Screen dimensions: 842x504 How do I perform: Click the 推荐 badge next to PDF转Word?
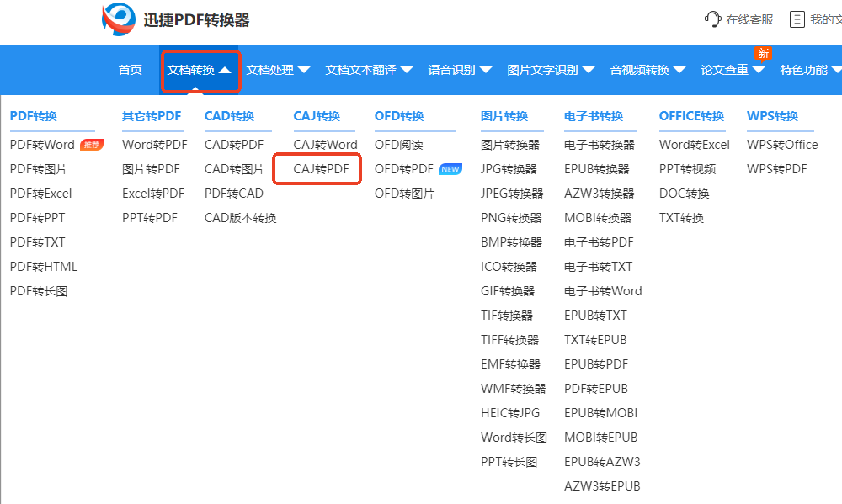[90, 144]
